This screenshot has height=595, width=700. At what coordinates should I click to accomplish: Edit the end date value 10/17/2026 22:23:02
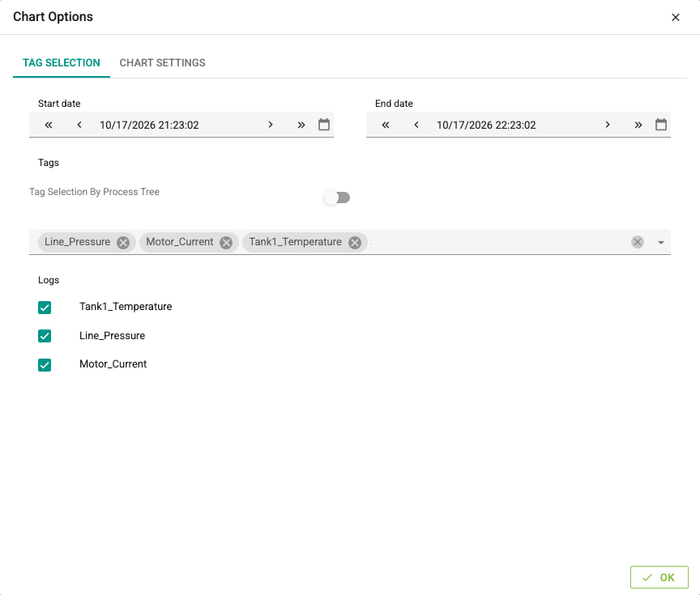pos(486,125)
